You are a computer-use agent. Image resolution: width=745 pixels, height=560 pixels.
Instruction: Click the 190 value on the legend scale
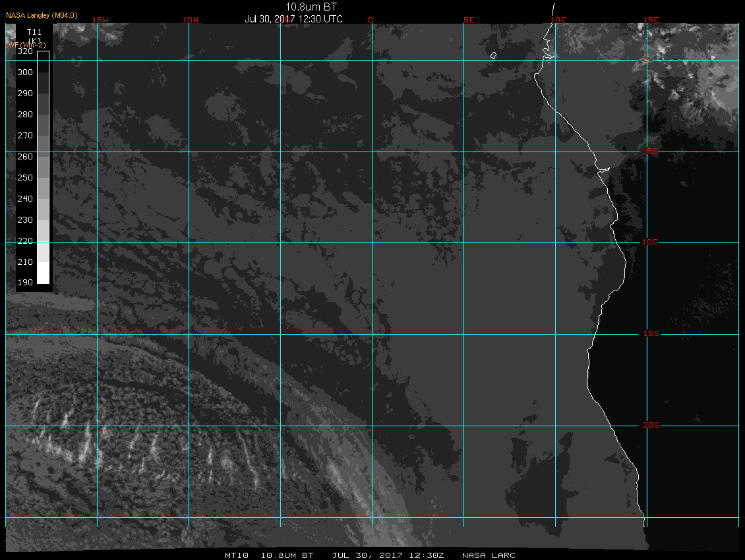pyautogui.click(x=24, y=282)
